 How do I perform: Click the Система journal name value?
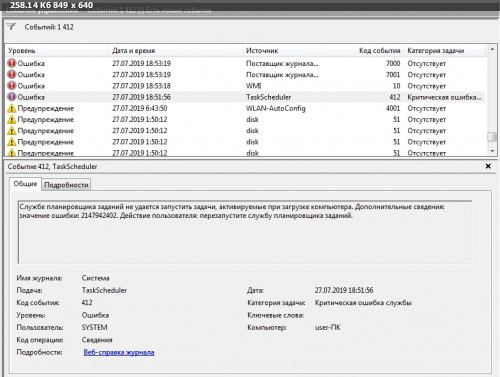tap(96, 278)
